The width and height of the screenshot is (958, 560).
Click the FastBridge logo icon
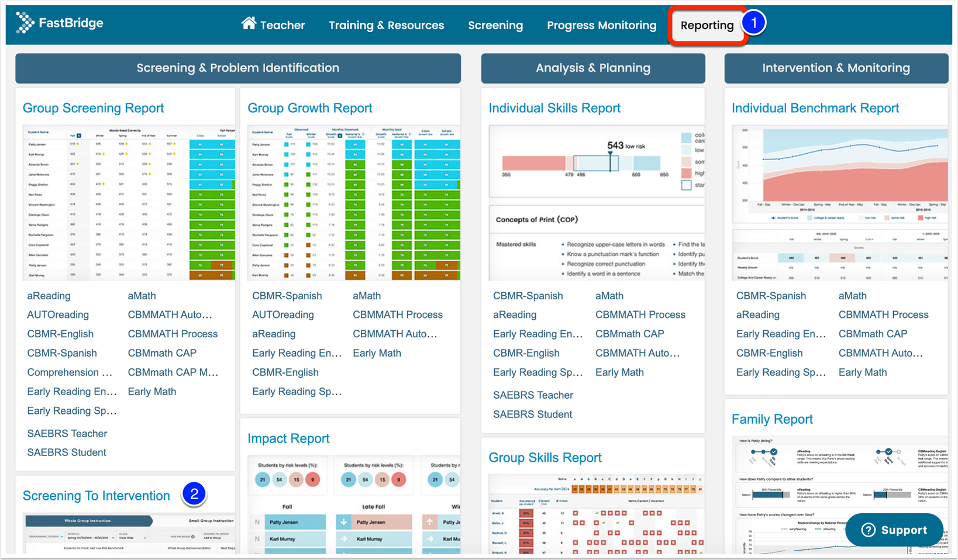pyautogui.click(x=25, y=23)
